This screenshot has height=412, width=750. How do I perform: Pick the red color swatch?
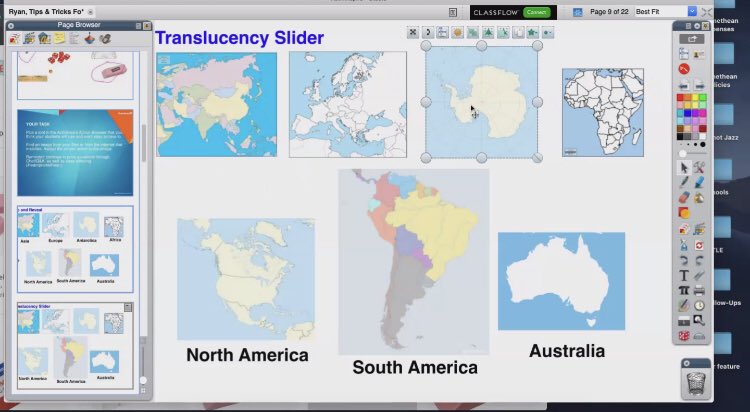pyautogui.click(x=680, y=98)
